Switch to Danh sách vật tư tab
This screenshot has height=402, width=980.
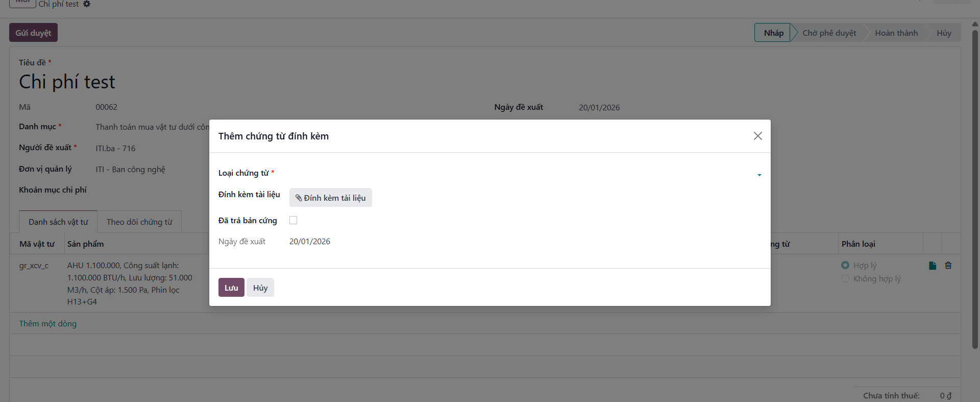coord(58,222)
